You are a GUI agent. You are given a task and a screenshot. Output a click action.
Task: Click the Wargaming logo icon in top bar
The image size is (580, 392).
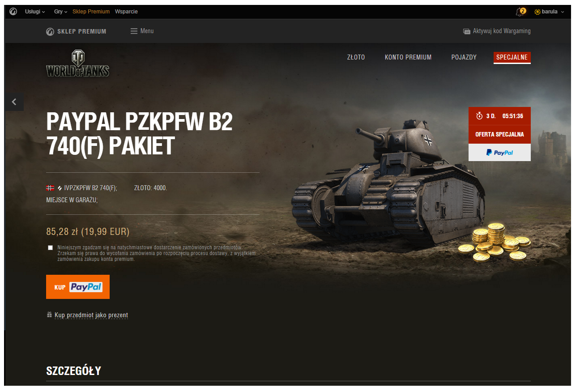pyautogui.click(x=13, y=12)
